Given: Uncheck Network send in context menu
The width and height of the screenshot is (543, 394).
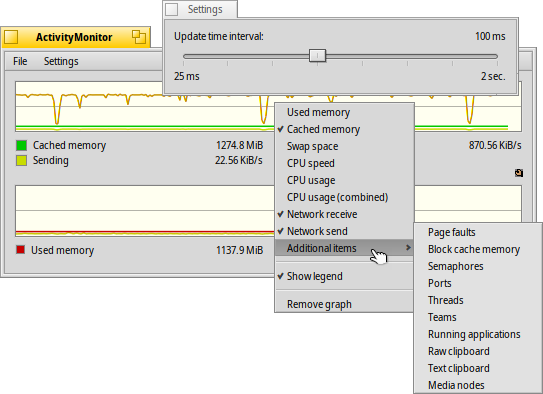Looking at the screenshot, I should [345, 231].
